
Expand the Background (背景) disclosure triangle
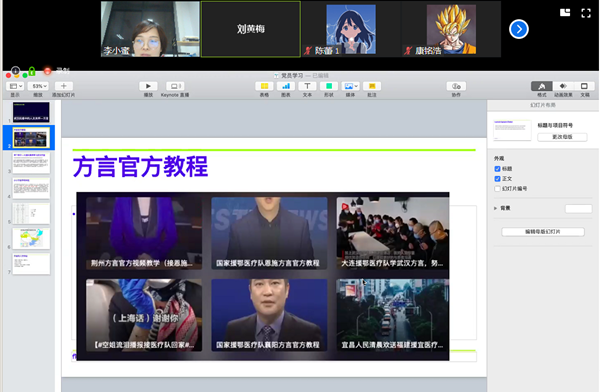pos(496,208)
